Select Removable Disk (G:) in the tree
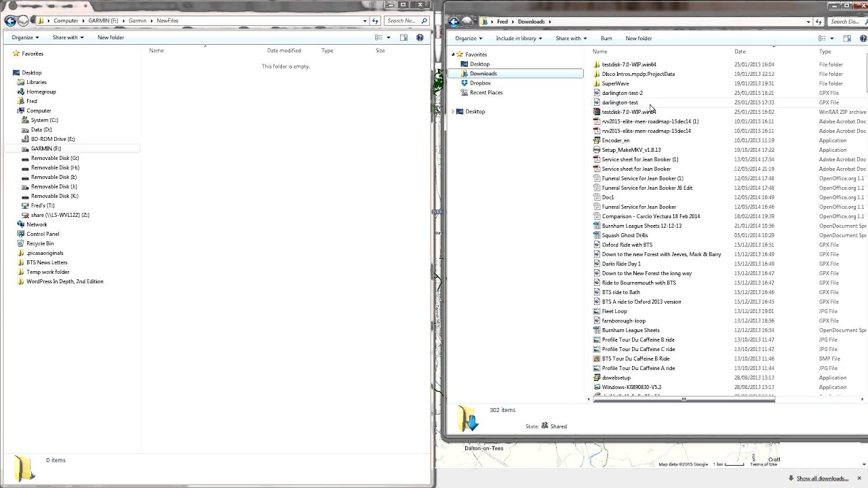The height and width of the screenshot is (488, 868). pos(54,158)
